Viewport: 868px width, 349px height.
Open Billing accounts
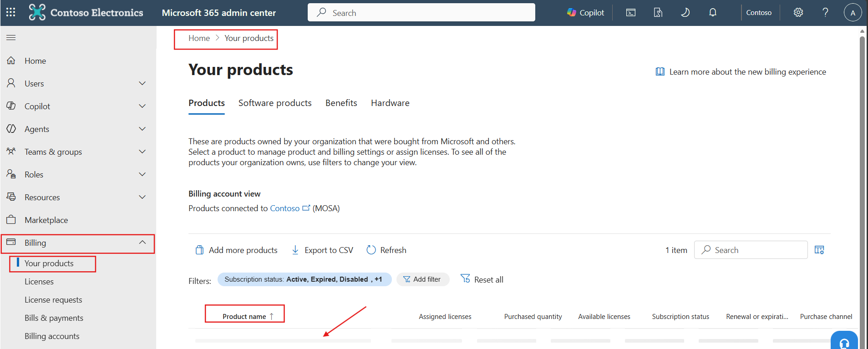point(52,336)
